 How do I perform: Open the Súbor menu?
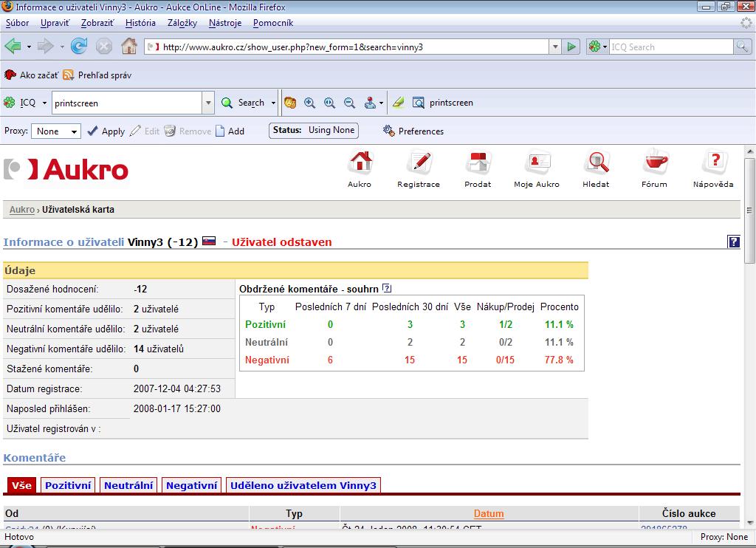click(18, 23)
